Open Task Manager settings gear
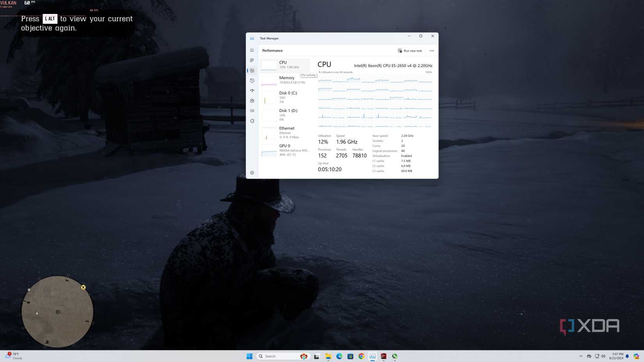This screenshot has width=644, height=362. [x=252, y=173]
